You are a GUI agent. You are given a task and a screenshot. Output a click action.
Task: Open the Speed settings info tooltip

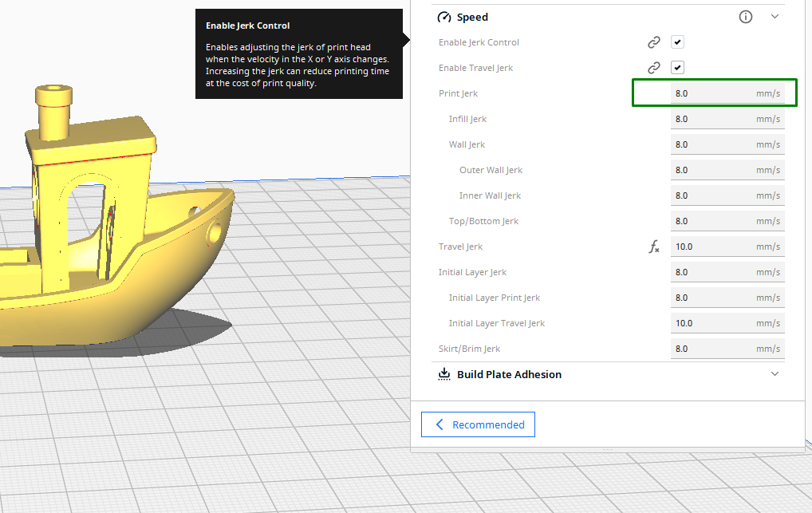tap(745, 16)
